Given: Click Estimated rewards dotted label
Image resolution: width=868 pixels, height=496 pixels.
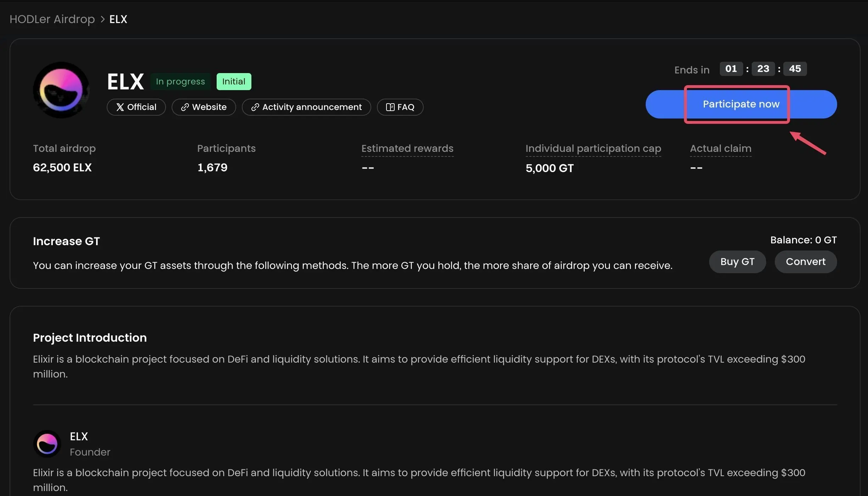Looking at the screenshot, I should (x=407, y=148).
